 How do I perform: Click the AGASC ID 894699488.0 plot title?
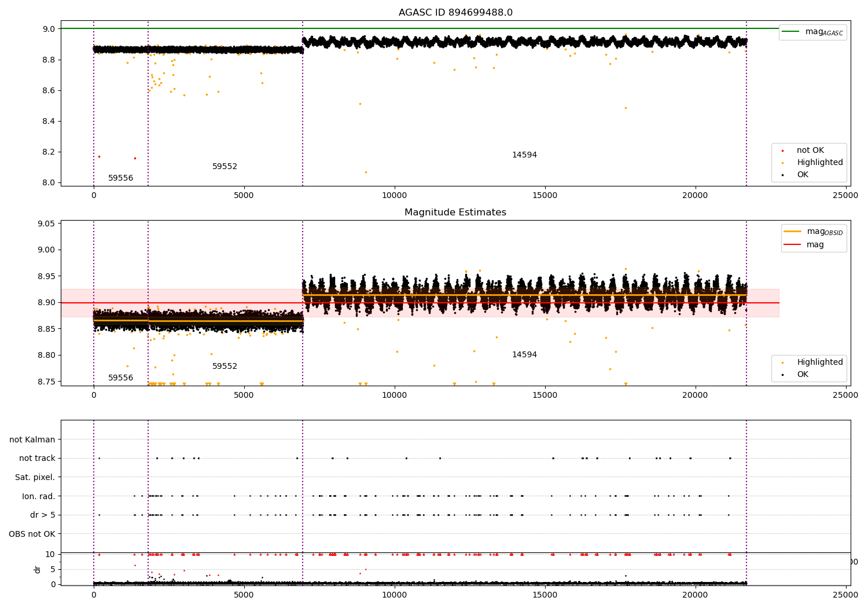(455, 13)
